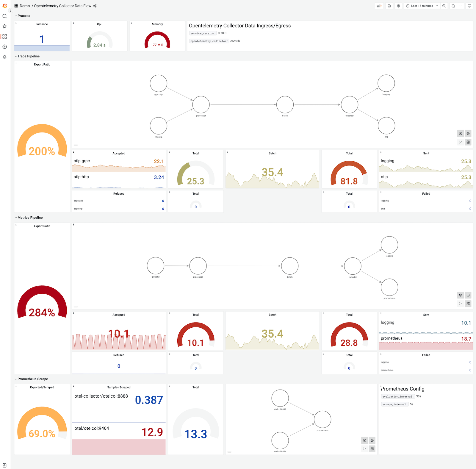Toggle grid layout on the Prometheus scrape graph
The height and width of the screenshot is (469, 476).
point(372,449)
